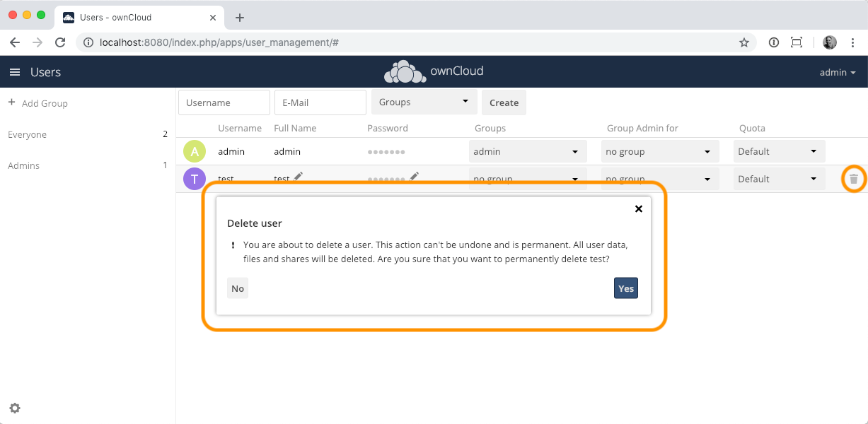
Task: Click the bookmark star in the address bar
Action: point(744,42)
